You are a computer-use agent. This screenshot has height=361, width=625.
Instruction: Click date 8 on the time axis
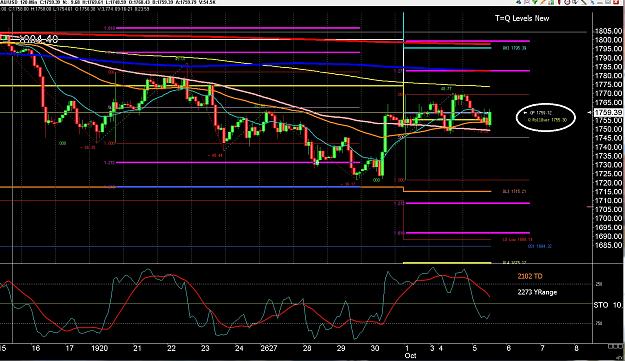(576, 348)
